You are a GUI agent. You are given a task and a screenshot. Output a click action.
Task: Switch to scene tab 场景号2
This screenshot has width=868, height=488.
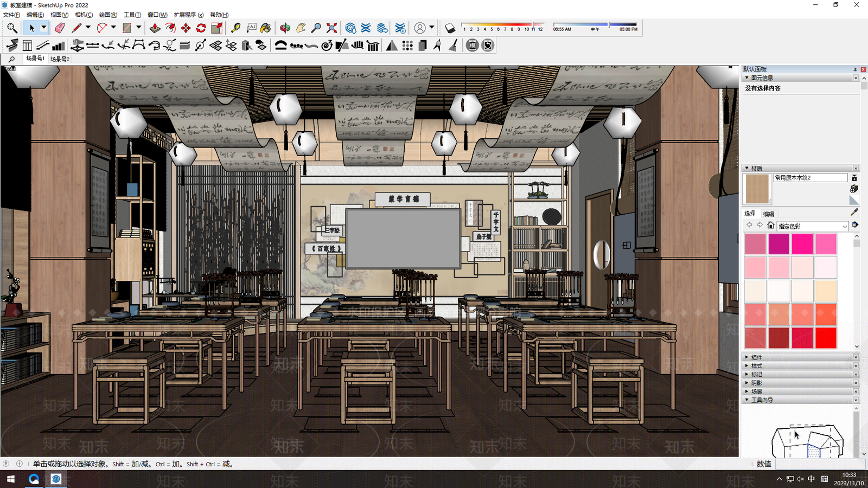point(60,59)
